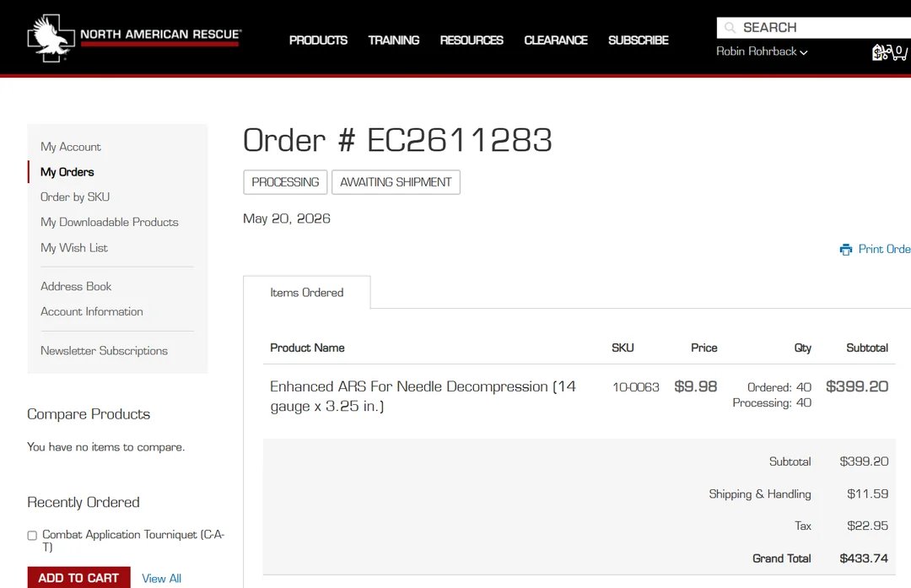Open the Resources menu

point(472,40)
